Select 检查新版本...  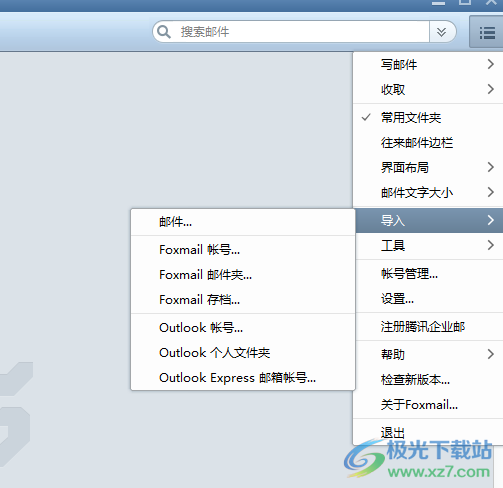coord(429,379)
